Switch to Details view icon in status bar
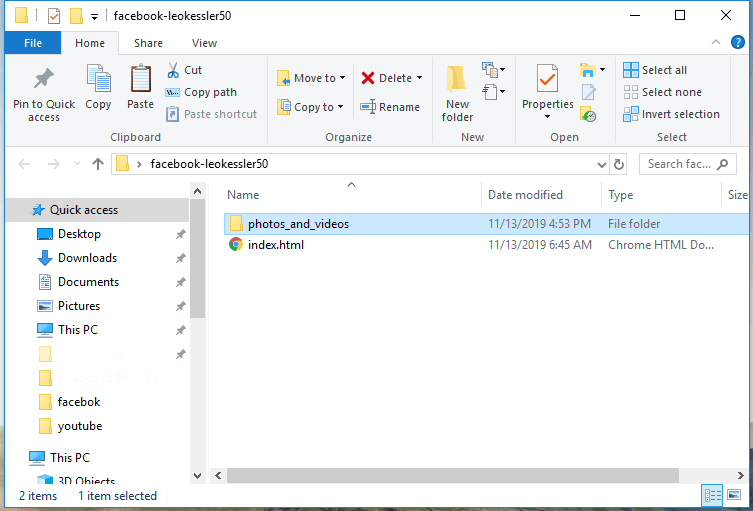The height and width of the screenshot is (511, 753). tap(712, 495)
